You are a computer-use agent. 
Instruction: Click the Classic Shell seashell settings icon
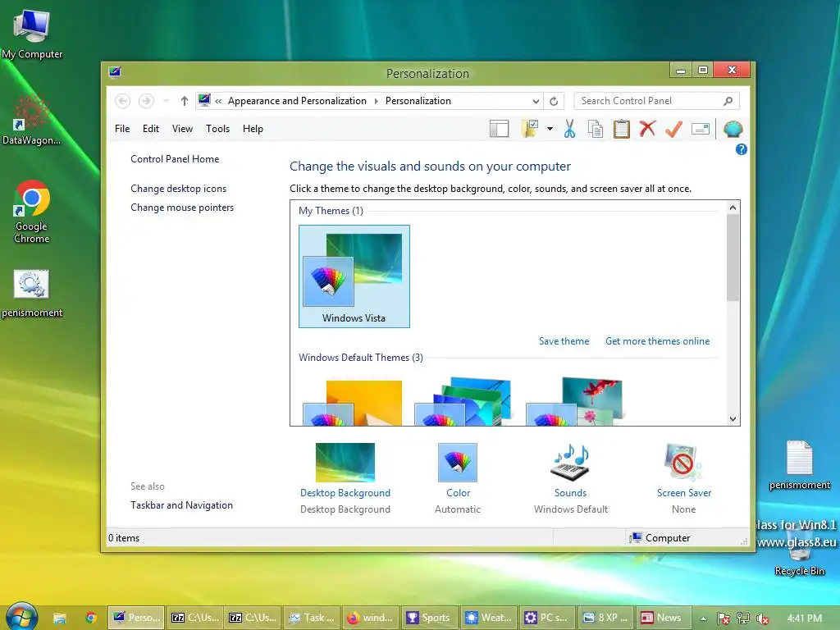click(x=733, y=129)
